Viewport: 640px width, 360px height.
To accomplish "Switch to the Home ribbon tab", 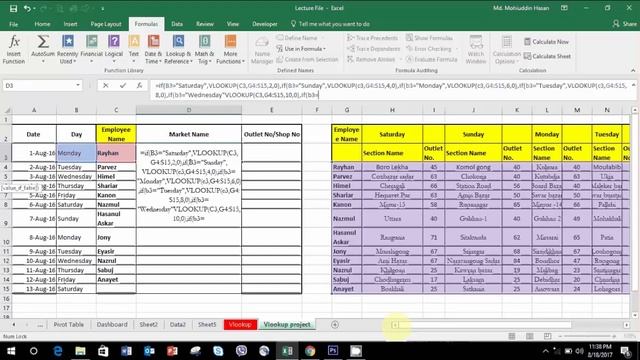I will click(x=42, y=24).
